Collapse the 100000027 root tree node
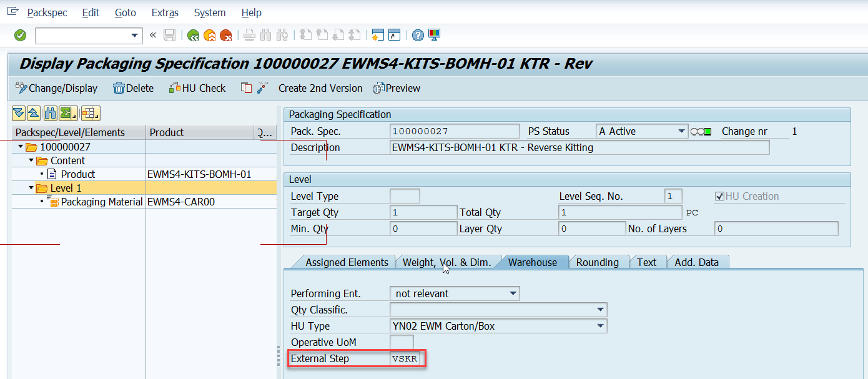This screenshot has width=868, height=379. (x=21, y=147)
